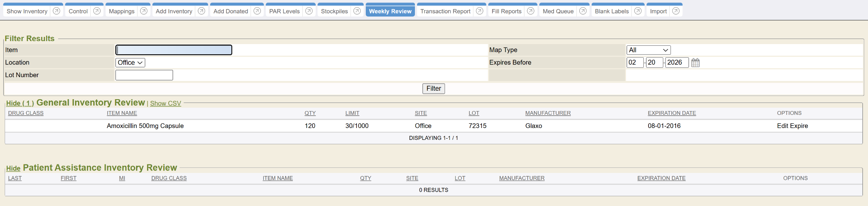Sort by Expiration Date in General Inventory

[x=671, y=113]
